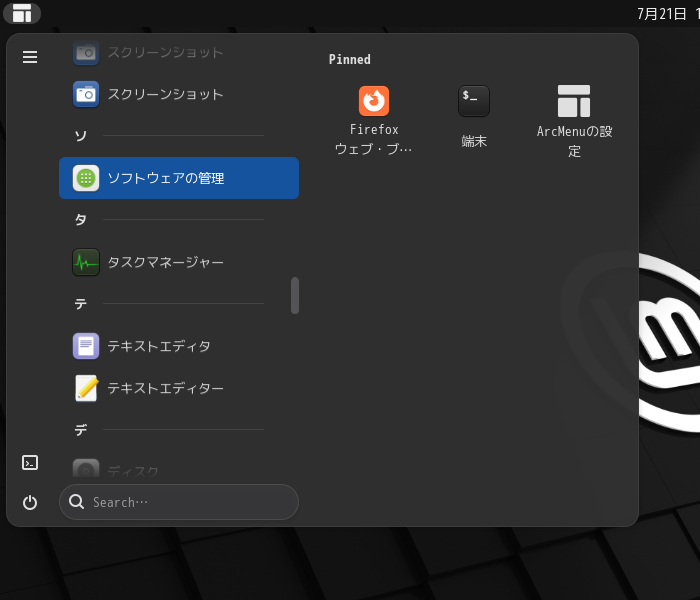Click the terminal shortcut icon in sidebar
Screen dimensions: 700x600
coord(30,462)
